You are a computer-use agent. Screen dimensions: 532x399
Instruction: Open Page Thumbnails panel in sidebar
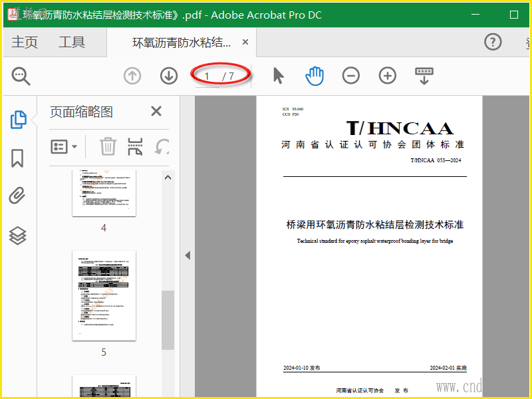19,120
